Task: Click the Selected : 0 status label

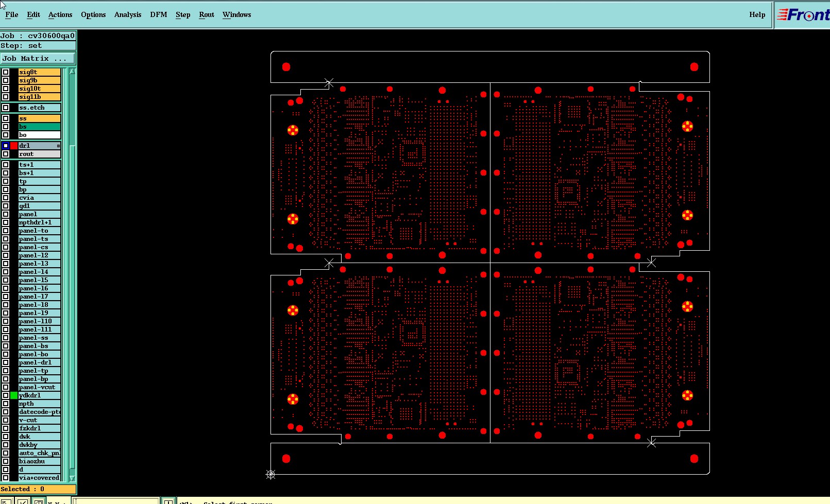Action: click(38, 489)
